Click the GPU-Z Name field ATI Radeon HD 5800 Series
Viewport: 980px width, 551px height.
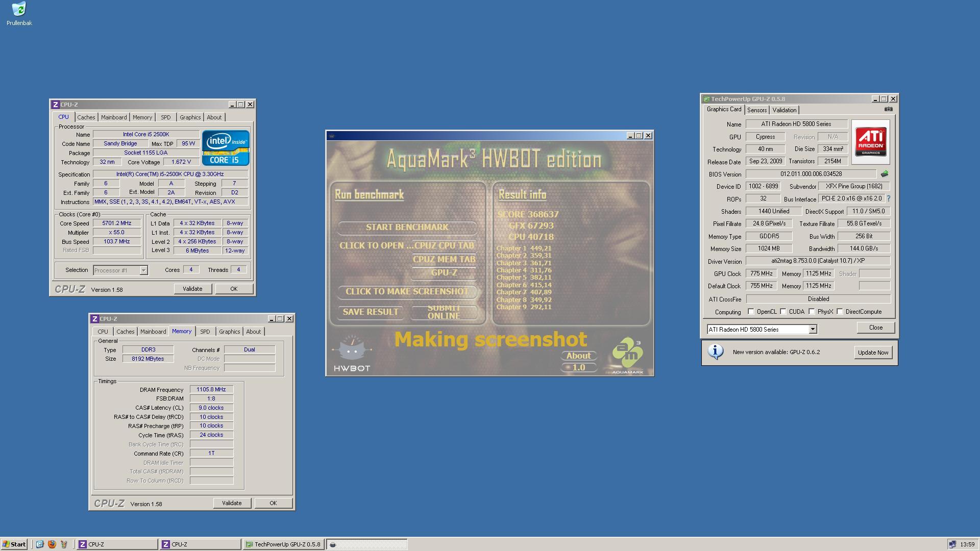[x=796, y=124]
